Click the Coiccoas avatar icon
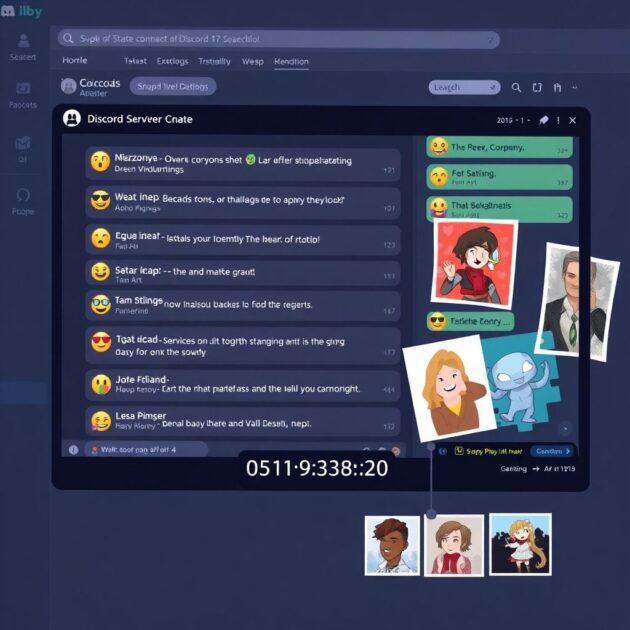Viewport: 630px width, 630px height. point(68,86)
